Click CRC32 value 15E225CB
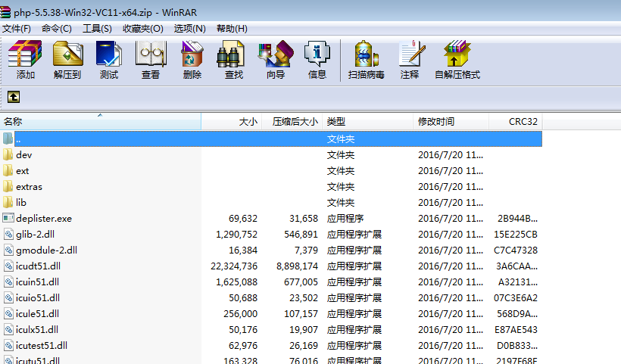 [x=516, y=235]
